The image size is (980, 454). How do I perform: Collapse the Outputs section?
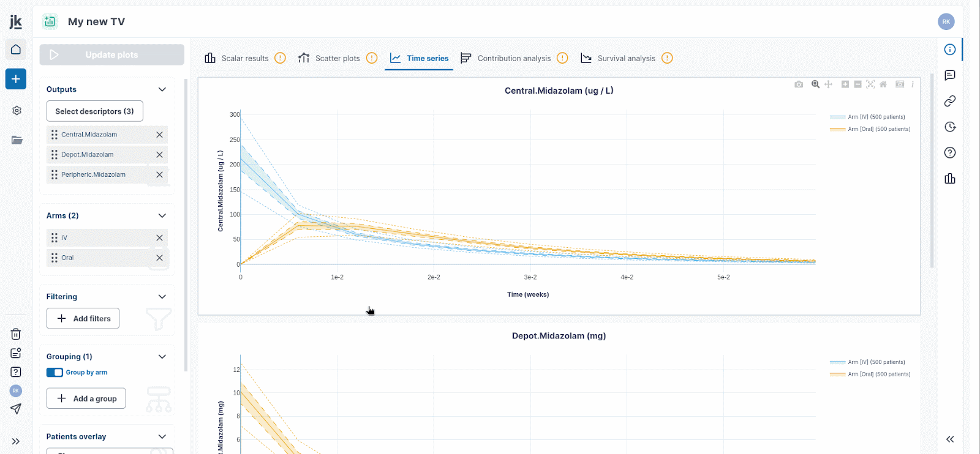[162, 89]
